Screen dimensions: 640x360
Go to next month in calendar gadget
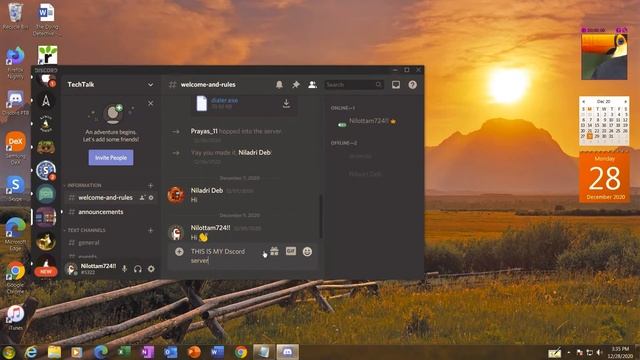[625, 101]
